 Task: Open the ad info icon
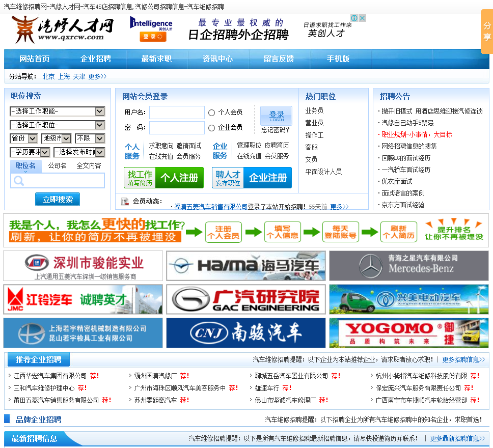coord(354,18)
